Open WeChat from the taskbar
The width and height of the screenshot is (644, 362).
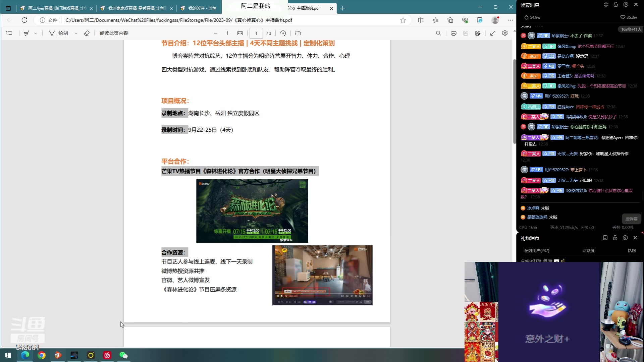point(123,355)
